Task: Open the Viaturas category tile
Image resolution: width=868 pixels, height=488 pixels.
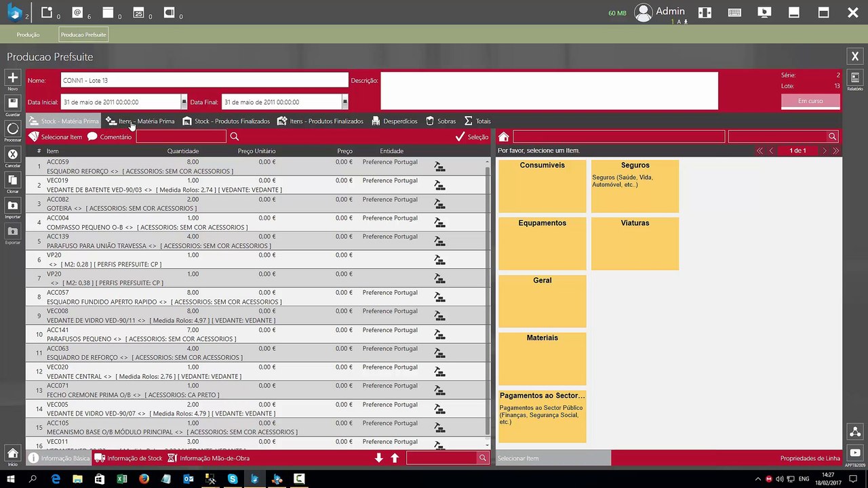Action: pyautogui.click(x=635, y=243)
